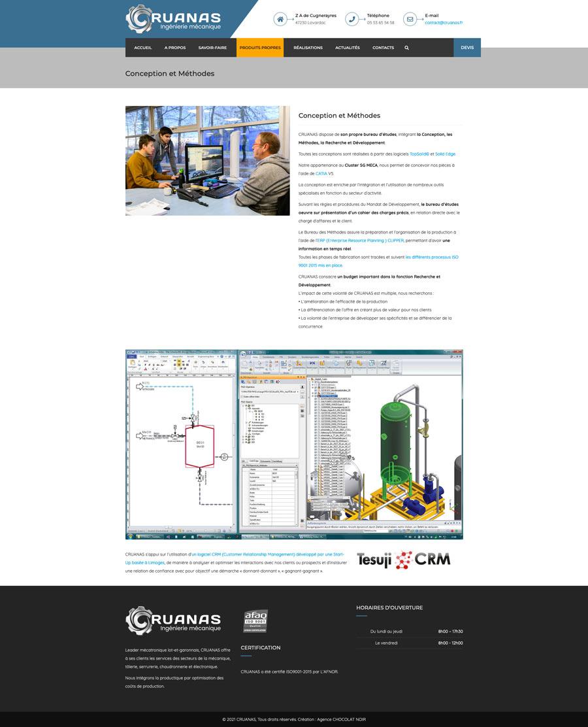The height and width of the screenshot is (727, 588).
Task: Follow the TopSolid link
Action: pos(419,154)
